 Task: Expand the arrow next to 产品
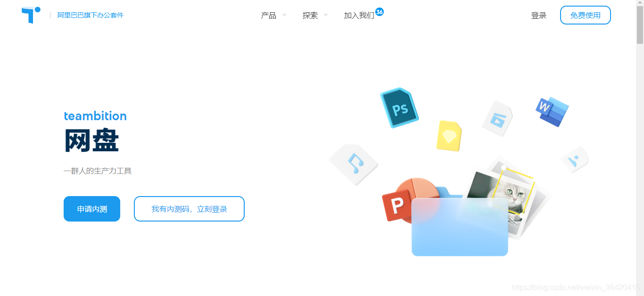(284, 15)
